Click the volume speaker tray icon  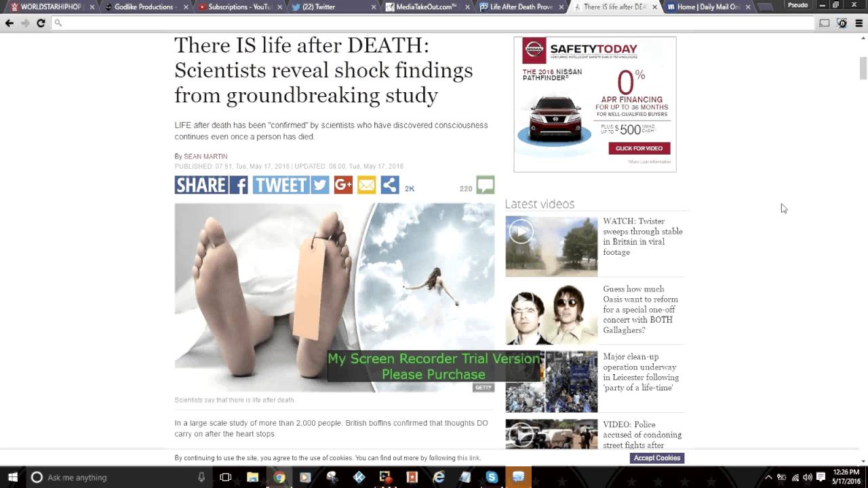(x=808, y=477)
